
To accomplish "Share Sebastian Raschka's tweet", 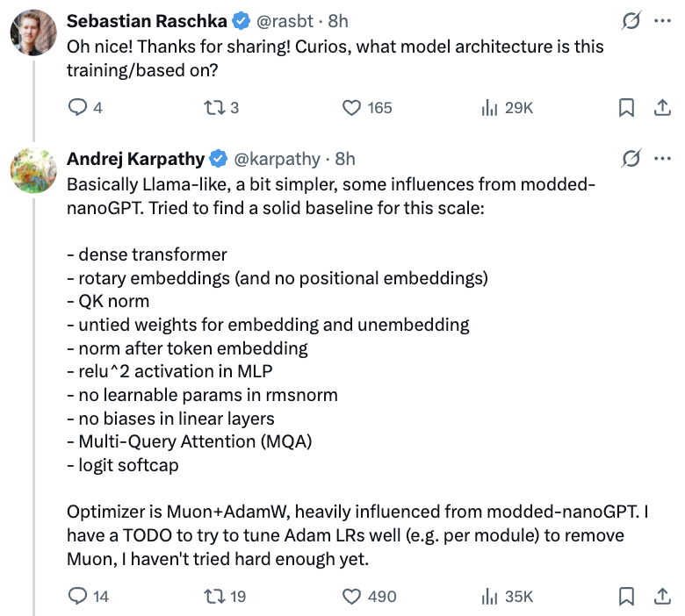I will 662,107.
